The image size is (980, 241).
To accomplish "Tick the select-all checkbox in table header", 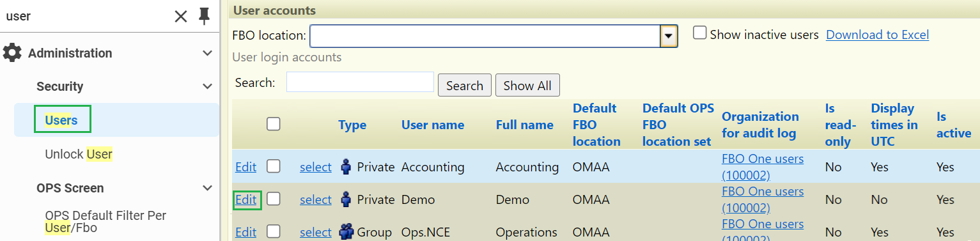I will point(273,124).
